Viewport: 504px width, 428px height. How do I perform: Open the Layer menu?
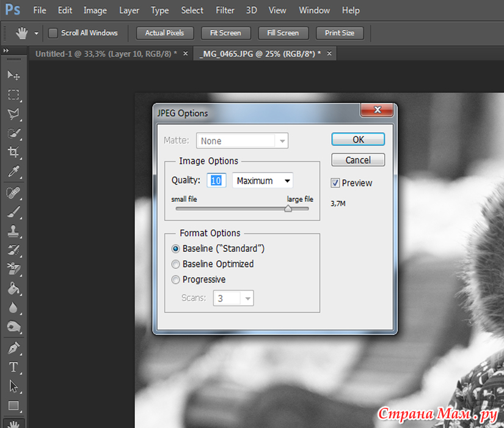pos(130,10)
